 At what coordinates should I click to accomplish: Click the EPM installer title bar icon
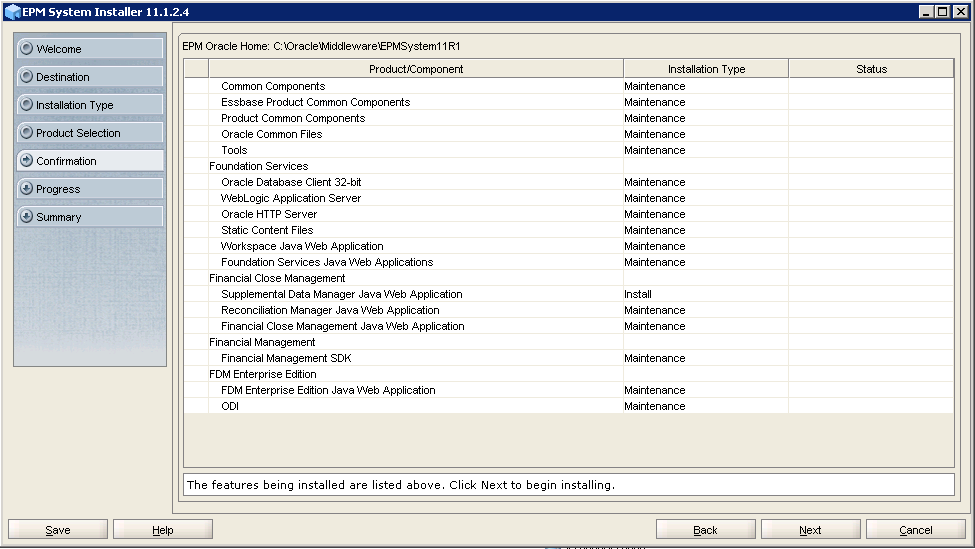(12, 12)
